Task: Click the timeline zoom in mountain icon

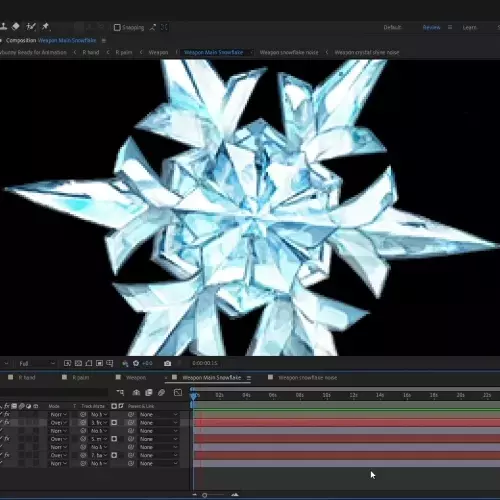Action: point(235,495)
